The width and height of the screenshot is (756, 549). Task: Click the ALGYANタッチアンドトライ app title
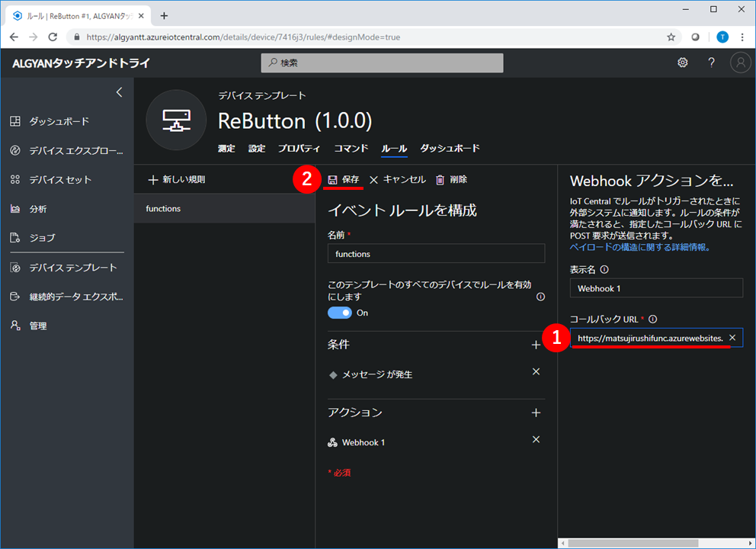click(81, 63)
